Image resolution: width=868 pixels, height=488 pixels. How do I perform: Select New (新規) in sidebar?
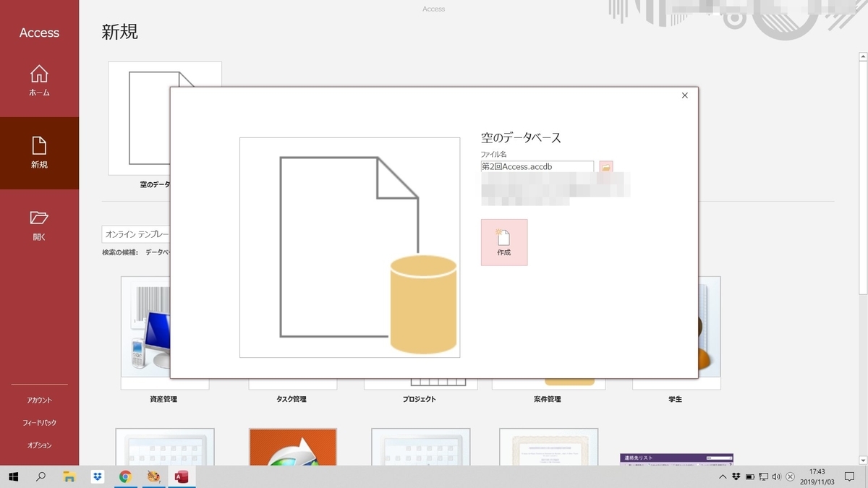click(39, 153)
